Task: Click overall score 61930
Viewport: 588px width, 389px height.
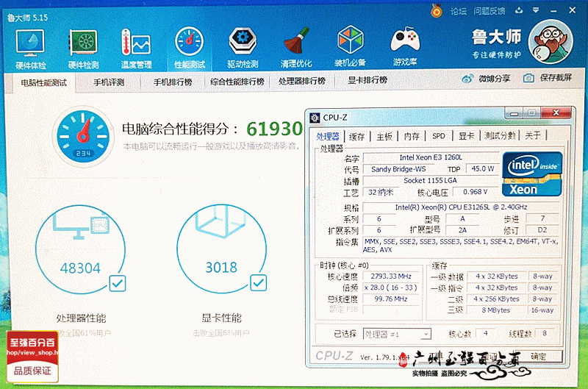Action: (x=274, y=129)
